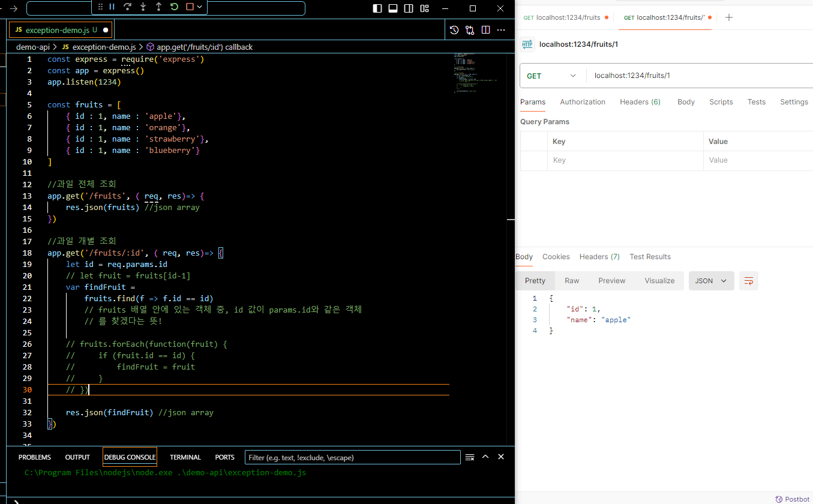Image resolution: width=813 pixels, height=504 pixels.
Task: Toggle the response word-wrap icon
Action: coord(749,281)
